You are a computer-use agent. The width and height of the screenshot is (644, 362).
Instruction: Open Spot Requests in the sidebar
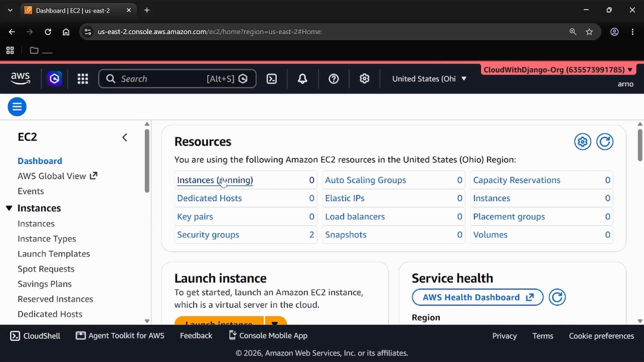[46, 269]
